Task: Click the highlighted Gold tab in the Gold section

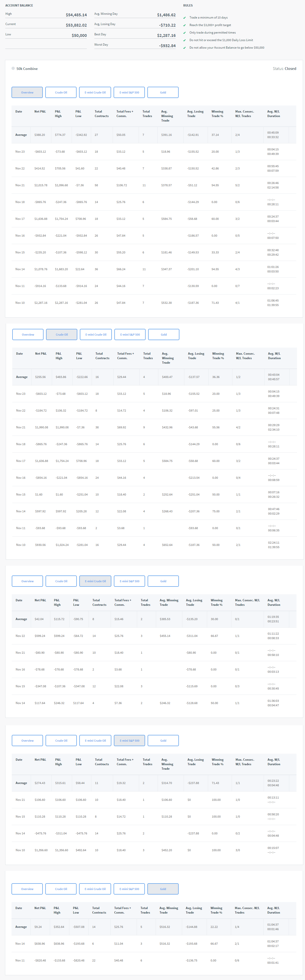Action: pyautogui.click(x=163, y=889)
